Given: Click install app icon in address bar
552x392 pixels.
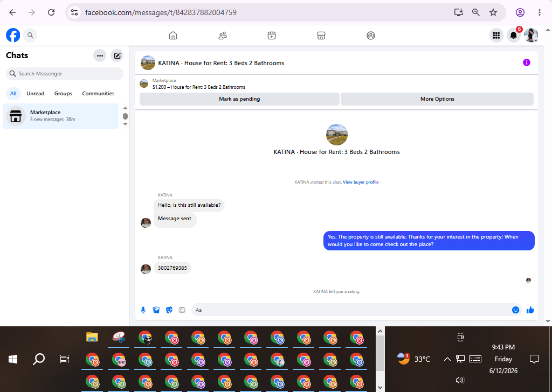Looking at the screenshot, I should pos(458,13).
